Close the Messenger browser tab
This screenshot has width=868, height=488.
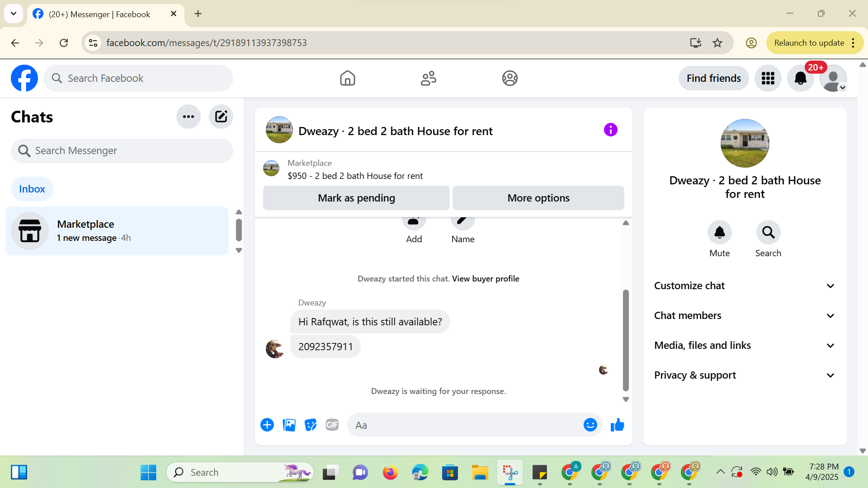[174, 14]
